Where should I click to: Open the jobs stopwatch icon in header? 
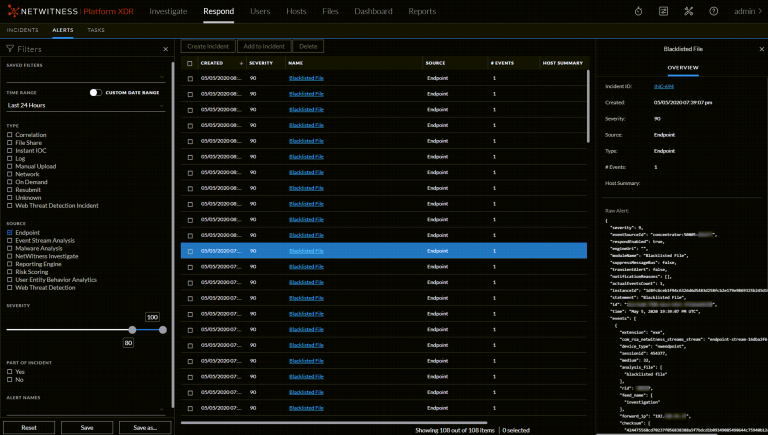click(636, 11)
